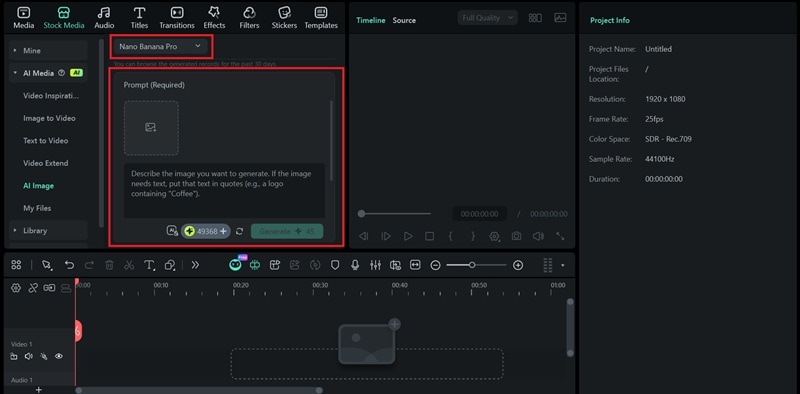800x394 pixels.
Task: Open preview playback settings gear
Action: point(494,236)
